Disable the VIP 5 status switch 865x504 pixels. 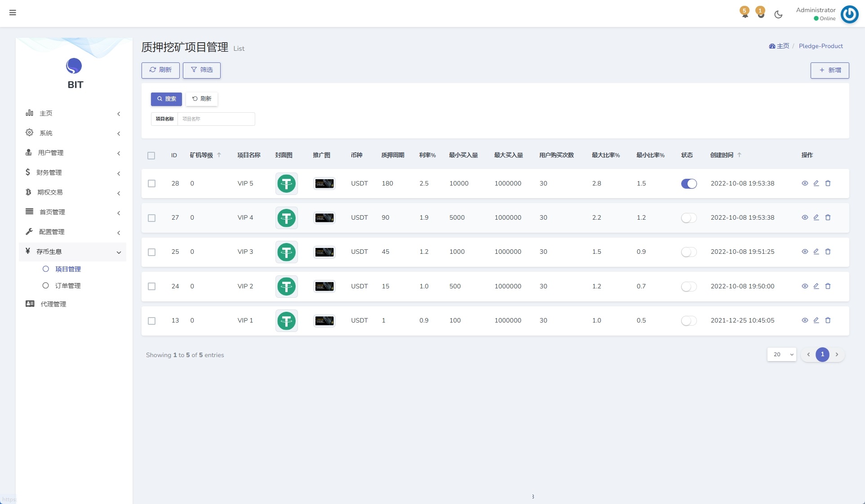pos(688,183)
